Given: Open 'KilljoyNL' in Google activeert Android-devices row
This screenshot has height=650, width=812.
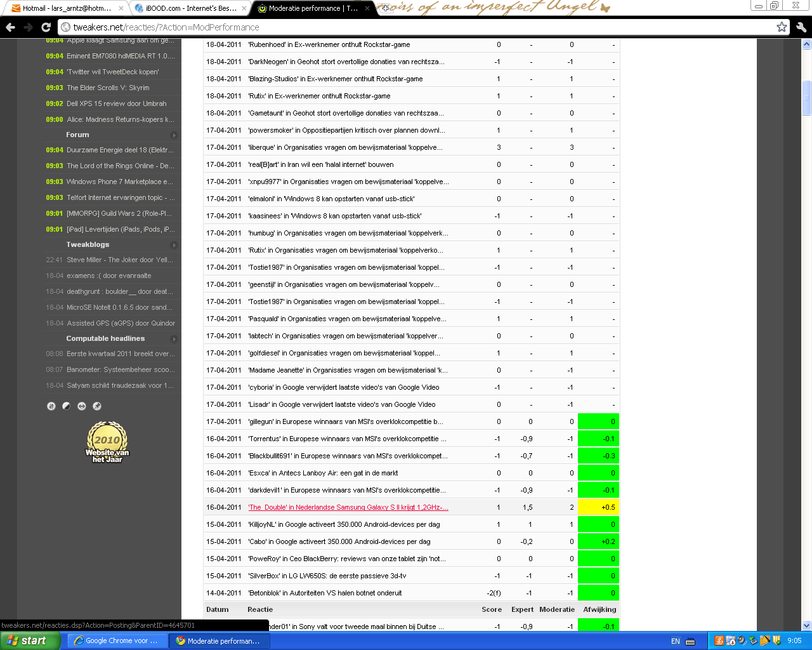Looking at the screenshot, I should click(344, 525).
